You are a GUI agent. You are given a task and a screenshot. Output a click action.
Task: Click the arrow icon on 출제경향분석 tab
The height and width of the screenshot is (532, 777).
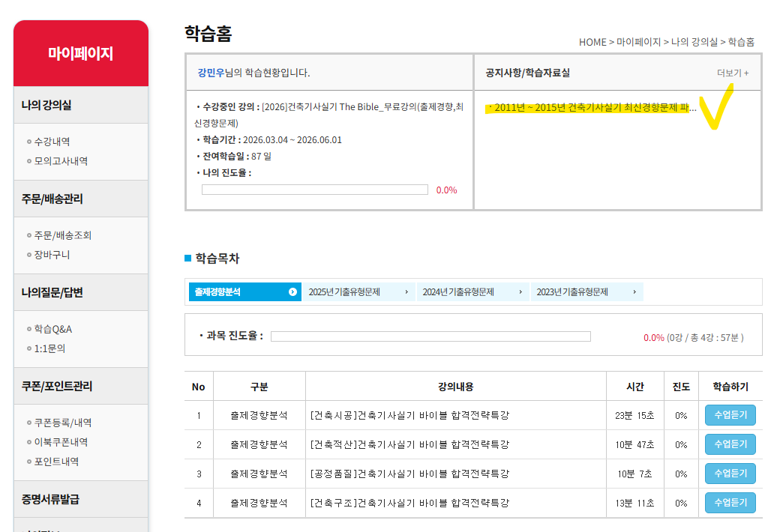[292, 292]
